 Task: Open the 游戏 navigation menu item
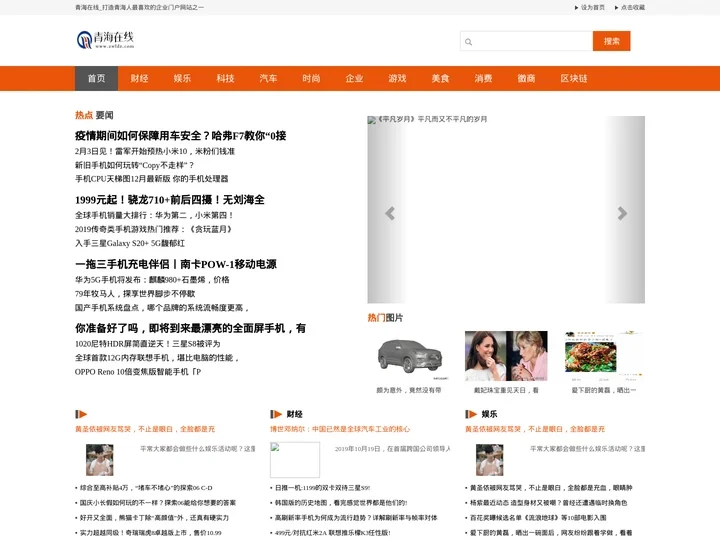[x=397, y=79]
